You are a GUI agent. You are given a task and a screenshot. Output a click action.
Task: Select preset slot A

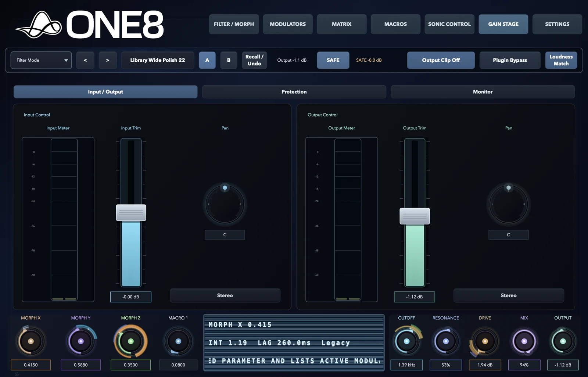tap(207, 60)
